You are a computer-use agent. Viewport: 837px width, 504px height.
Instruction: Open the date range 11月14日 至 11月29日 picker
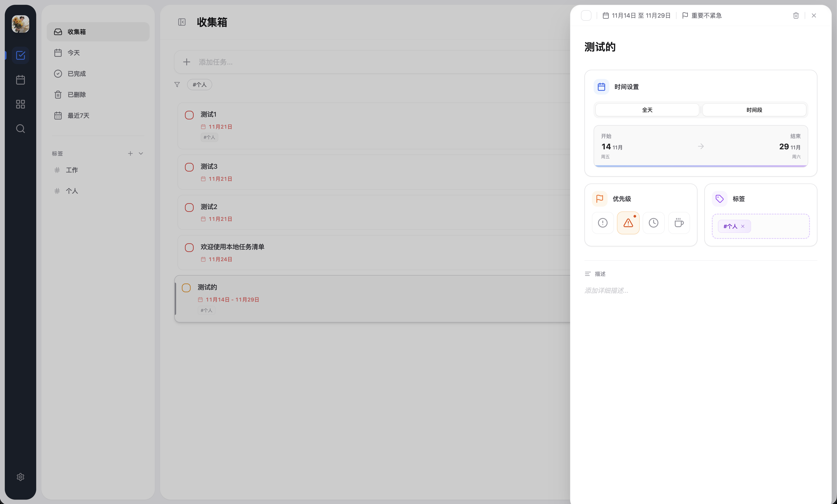click(637, 16)
